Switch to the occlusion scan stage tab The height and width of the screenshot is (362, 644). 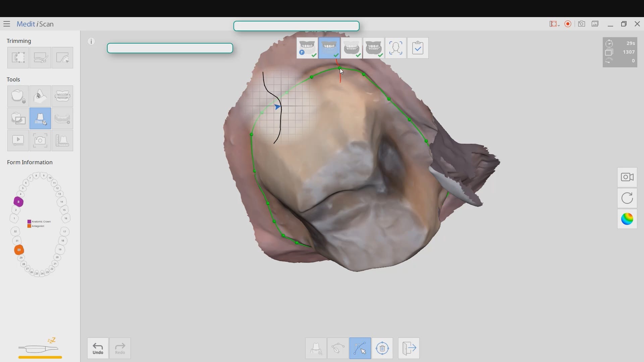click(373, 48)
